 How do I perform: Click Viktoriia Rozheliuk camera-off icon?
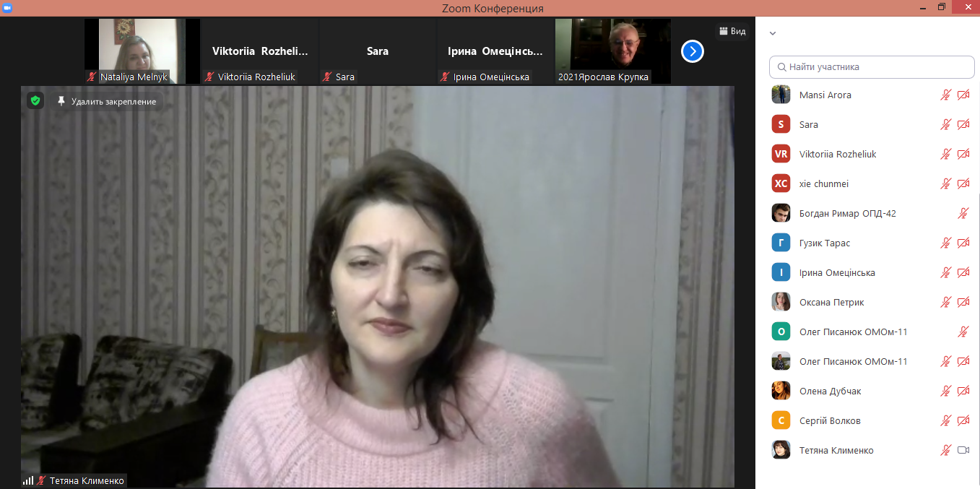pos(963,154)
